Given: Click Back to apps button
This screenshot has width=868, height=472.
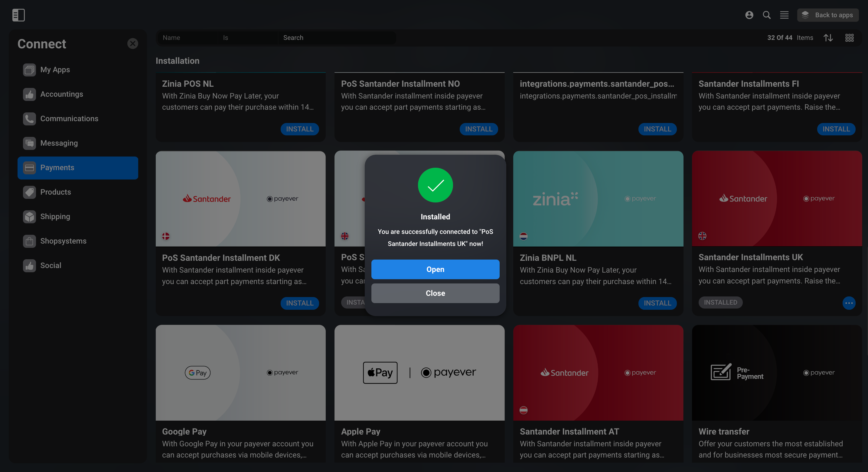Looking at the screenshot, I should [827, 15].
